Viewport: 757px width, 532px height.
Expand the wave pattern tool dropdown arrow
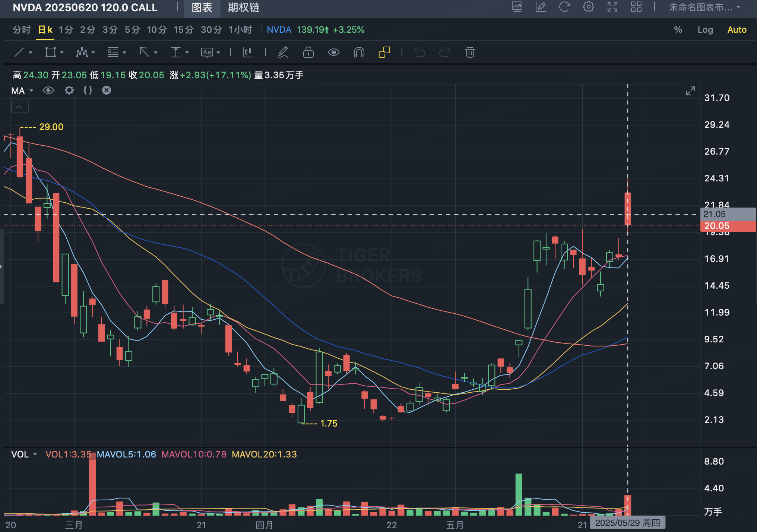pos(93,53)
